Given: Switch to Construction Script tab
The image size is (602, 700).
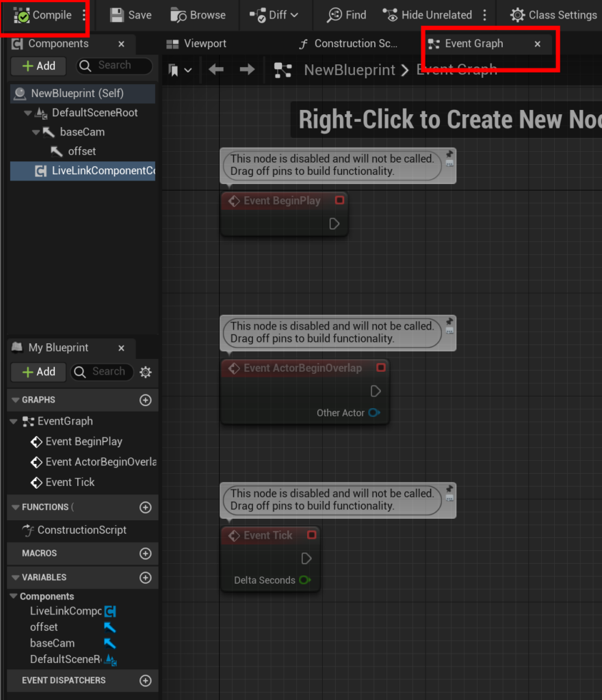Looking at the screenshot, I should [348, 44].
